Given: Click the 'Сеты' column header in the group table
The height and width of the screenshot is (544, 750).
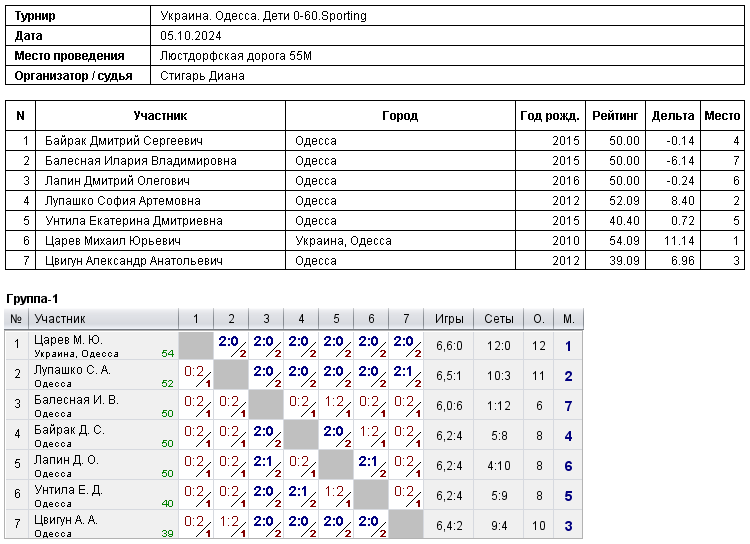Looking at the screenshot, I should [499, 319].
